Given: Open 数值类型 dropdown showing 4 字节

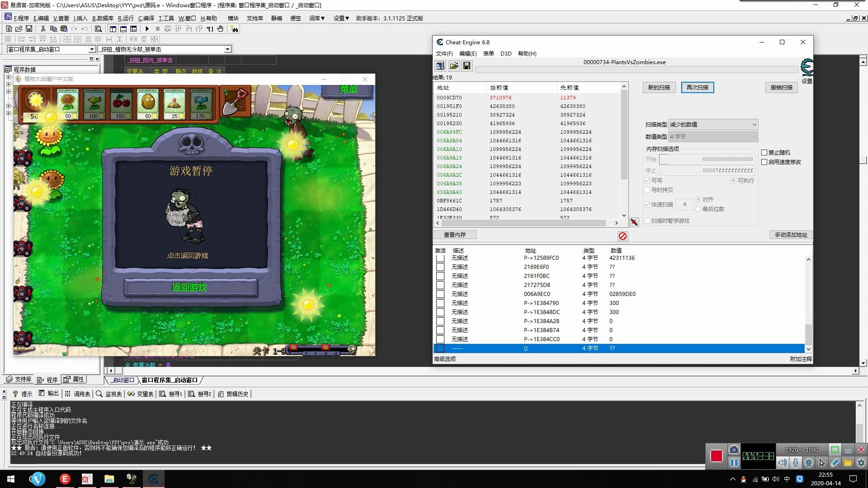Looking at the screenshot, I should [713, 136].
